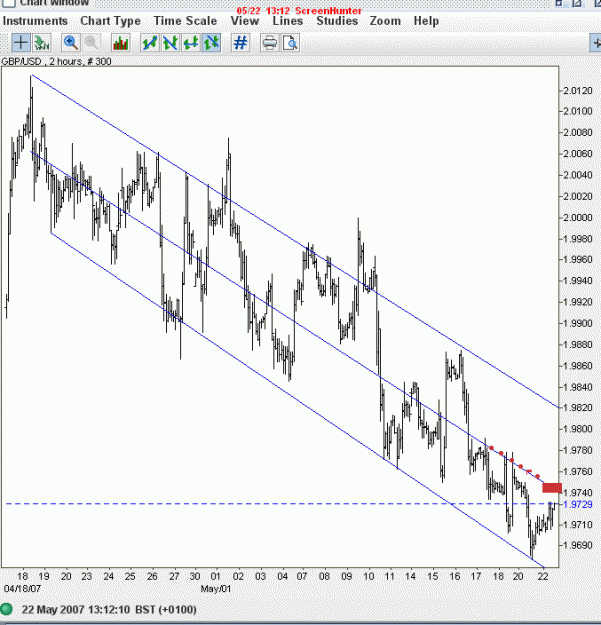
Task: Click the partially visible toolbar button at the right edge
Action: click(x=595, y=43)
